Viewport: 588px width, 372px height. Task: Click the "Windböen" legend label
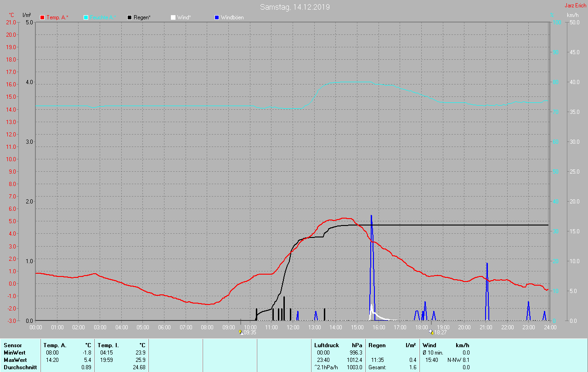[232, 17]
